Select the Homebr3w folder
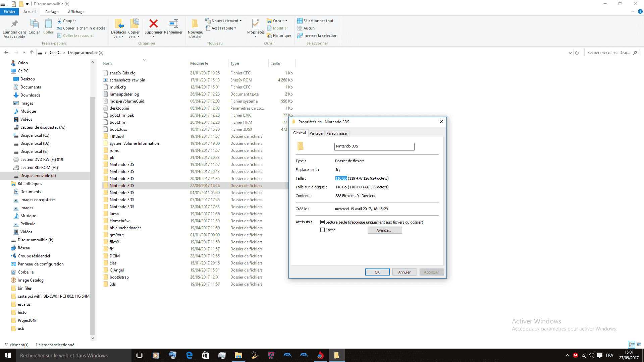644x362 pixels. 119,221
